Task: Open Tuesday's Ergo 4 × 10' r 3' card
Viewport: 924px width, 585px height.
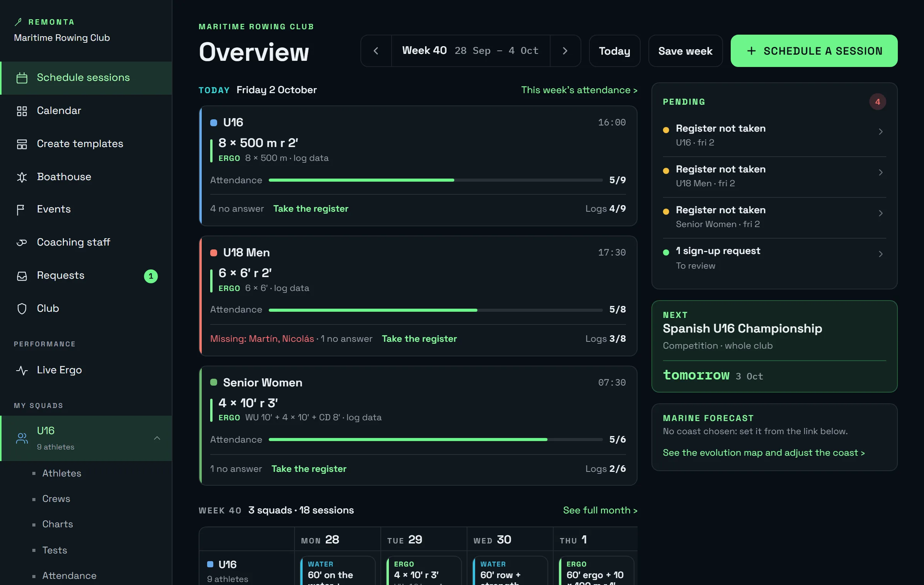Action: pos(424,571)
